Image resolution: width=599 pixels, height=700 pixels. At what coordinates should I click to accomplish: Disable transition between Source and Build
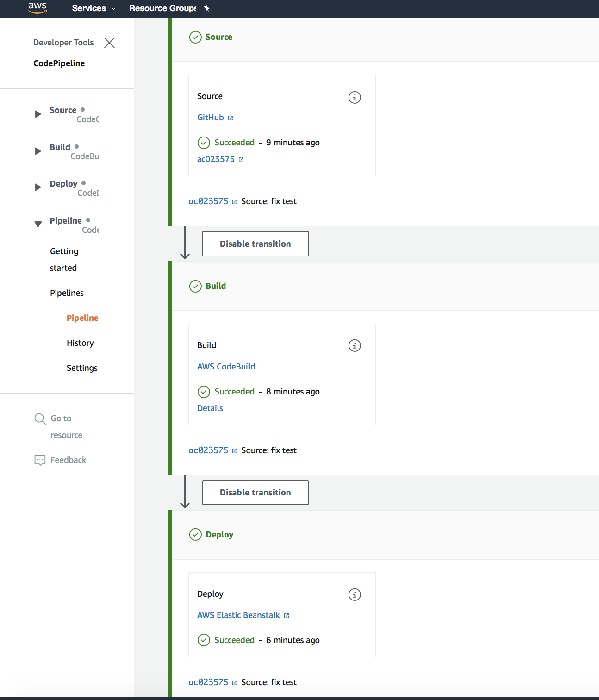coord(256,244)
